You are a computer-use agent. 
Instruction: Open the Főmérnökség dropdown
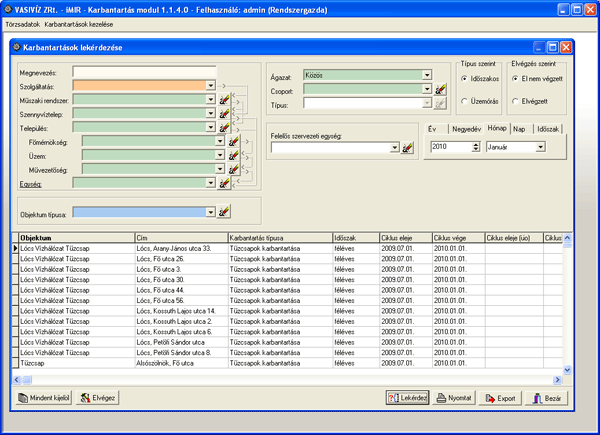tap(220, 141)
